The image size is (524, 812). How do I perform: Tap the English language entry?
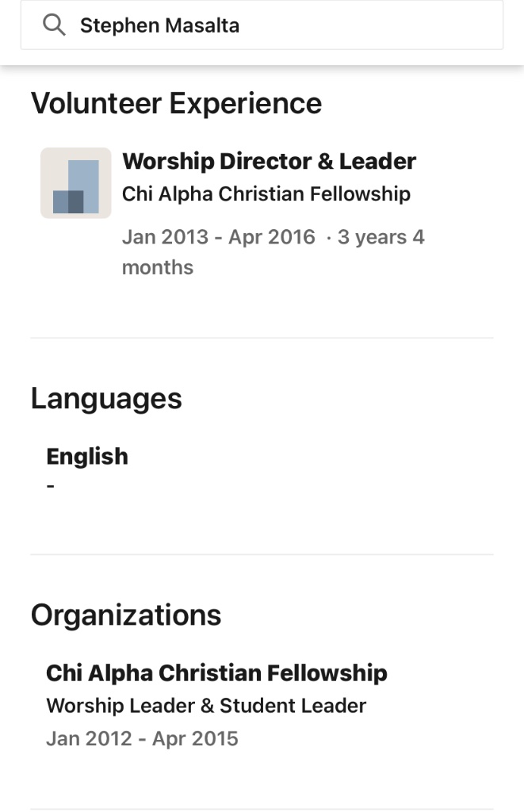[87, 457]
